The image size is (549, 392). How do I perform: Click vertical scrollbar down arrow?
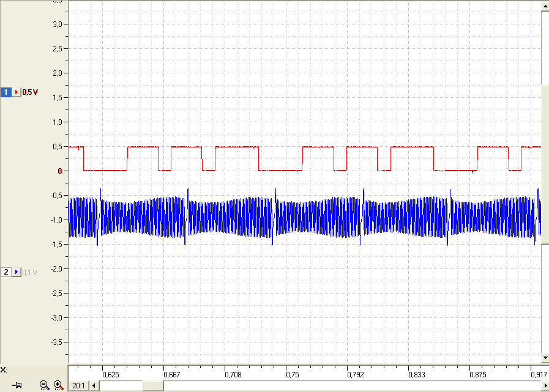545,358
